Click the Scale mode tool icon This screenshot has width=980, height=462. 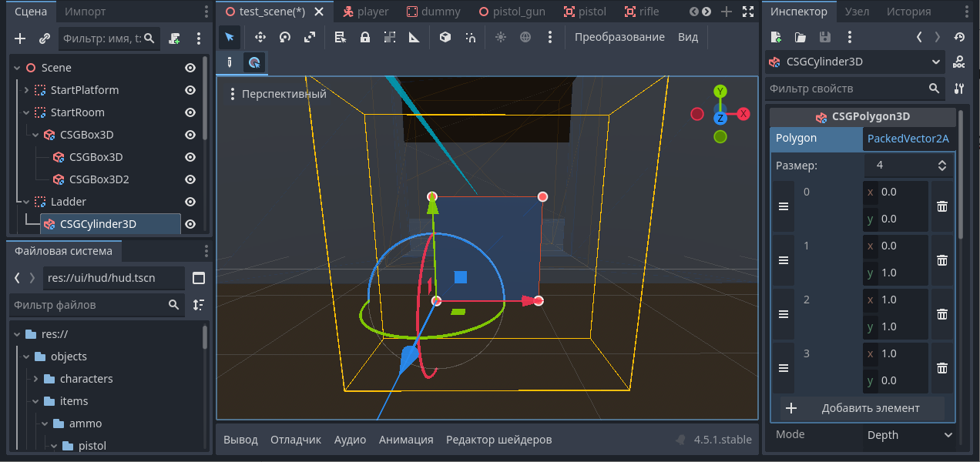(x=309, y=37)
